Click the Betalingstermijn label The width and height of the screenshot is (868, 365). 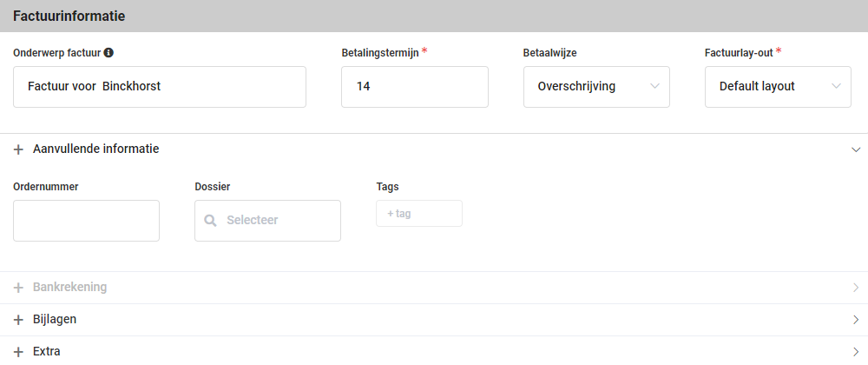click(x=380, y=53)
